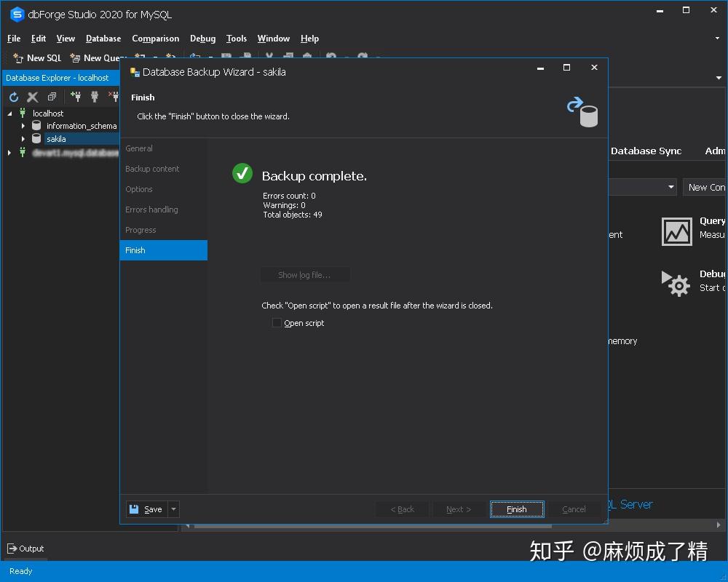Open the Save button dropdown arrow
Image resolution: width=728 pixels, height=582 pixels.
(x=172, y=509)
